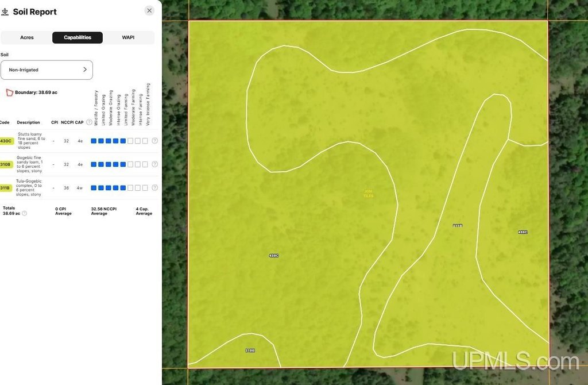Click help icon for the 430C soil row
Viewport: 588px width, 385px height.
click(x=154, y=141)
